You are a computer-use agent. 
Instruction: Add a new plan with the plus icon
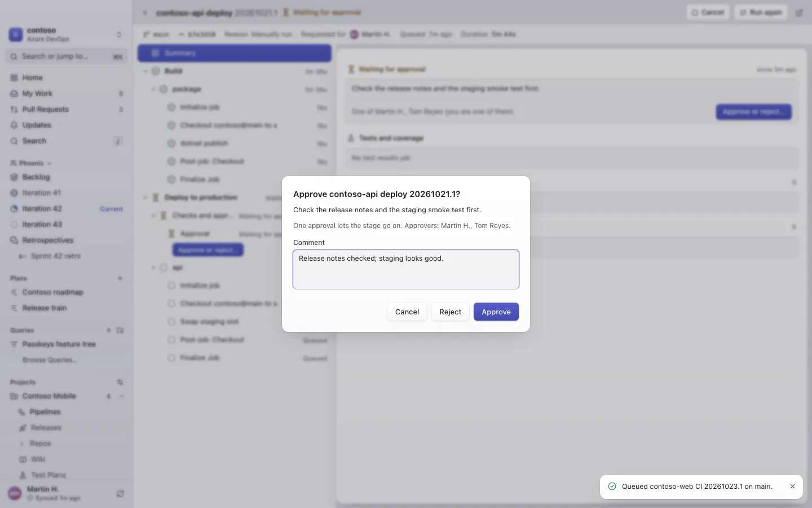point(120,278)
